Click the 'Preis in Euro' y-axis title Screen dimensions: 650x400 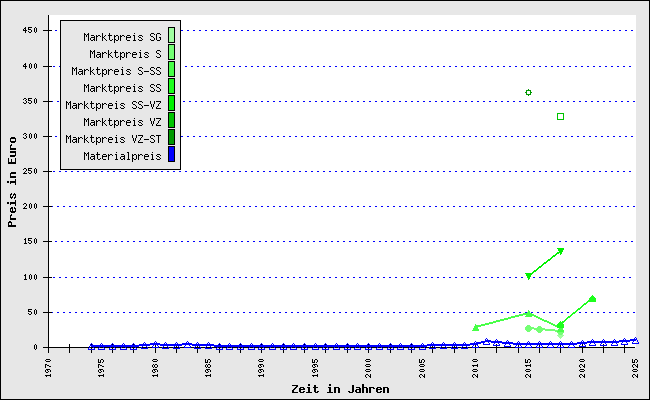[12, 182]
